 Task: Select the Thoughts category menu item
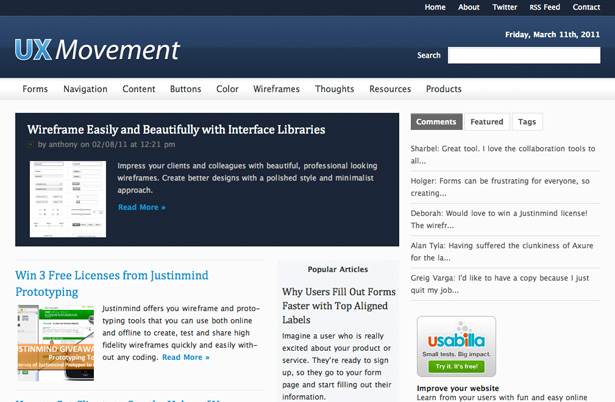[334, 89]
